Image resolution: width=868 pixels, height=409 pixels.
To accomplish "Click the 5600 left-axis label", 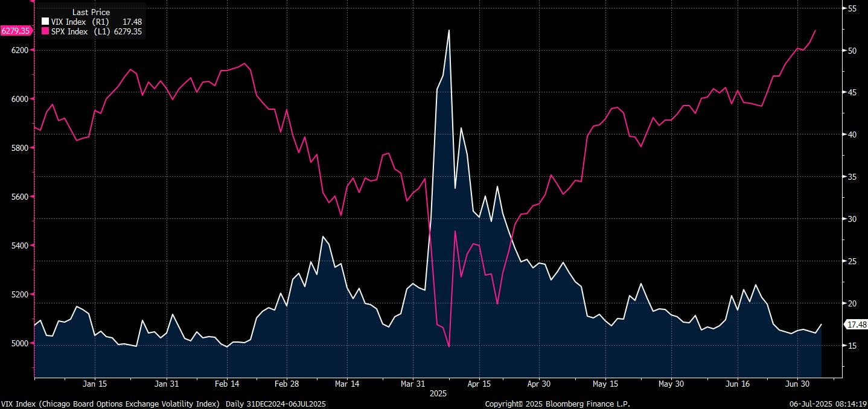I will coord(19,197).
